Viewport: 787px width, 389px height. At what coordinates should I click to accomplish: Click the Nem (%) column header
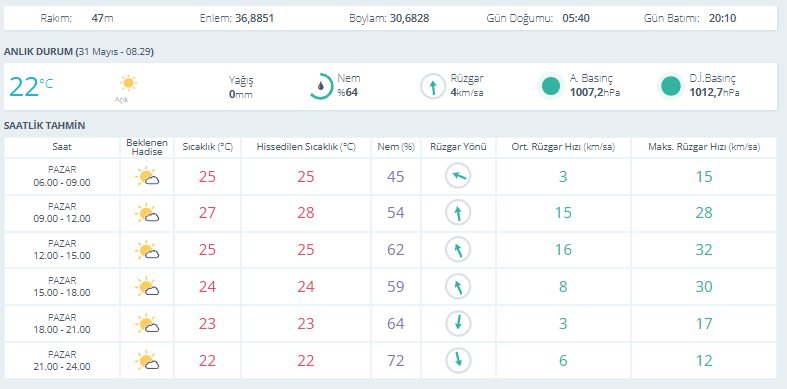pos(396,148)
